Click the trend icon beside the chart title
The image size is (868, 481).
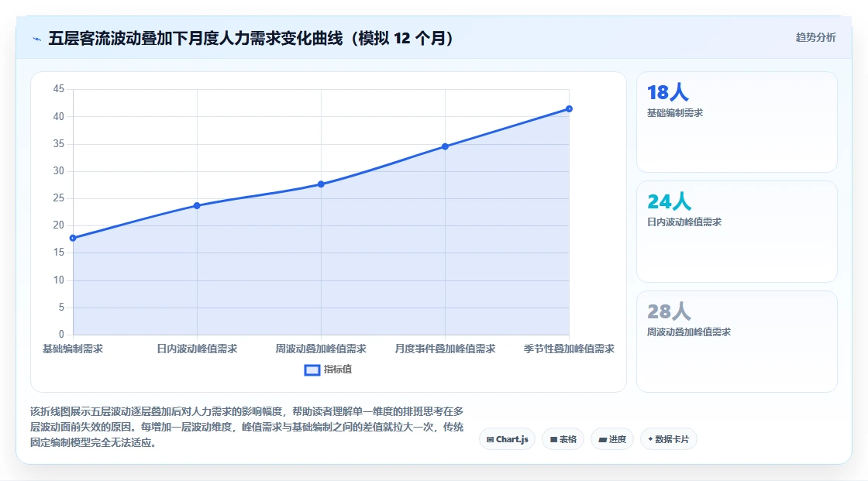click(37, 39)
